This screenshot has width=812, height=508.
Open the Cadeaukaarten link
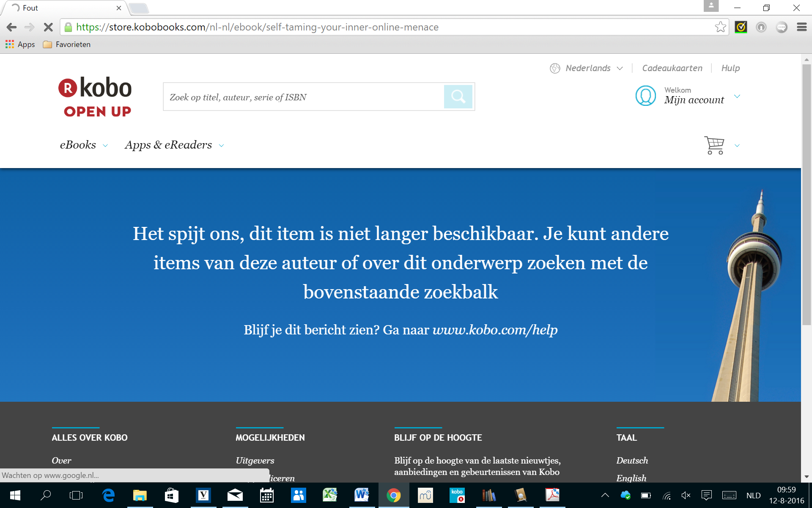tap(672, 68)
